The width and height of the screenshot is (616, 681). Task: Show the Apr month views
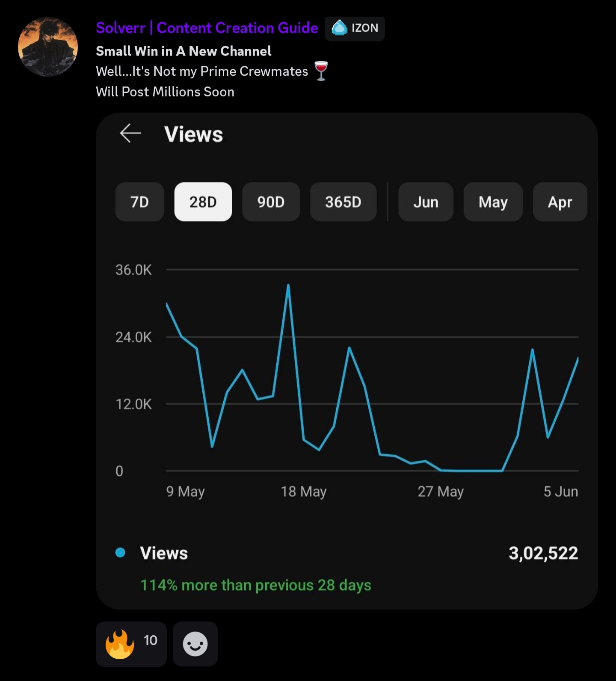tap(560, 202)
